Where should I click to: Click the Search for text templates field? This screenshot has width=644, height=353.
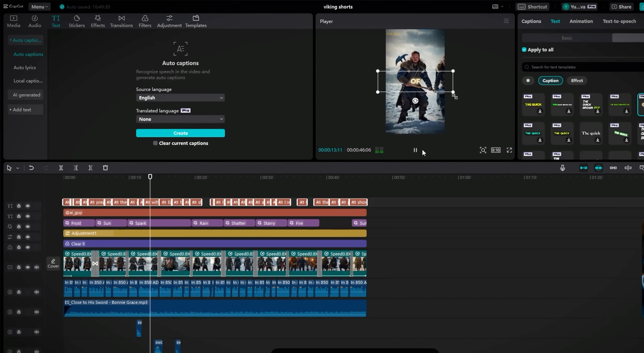click(x=584, y=67)
